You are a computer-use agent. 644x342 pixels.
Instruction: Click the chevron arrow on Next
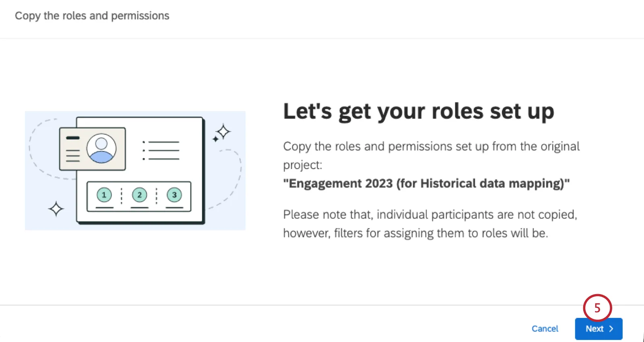611,329
